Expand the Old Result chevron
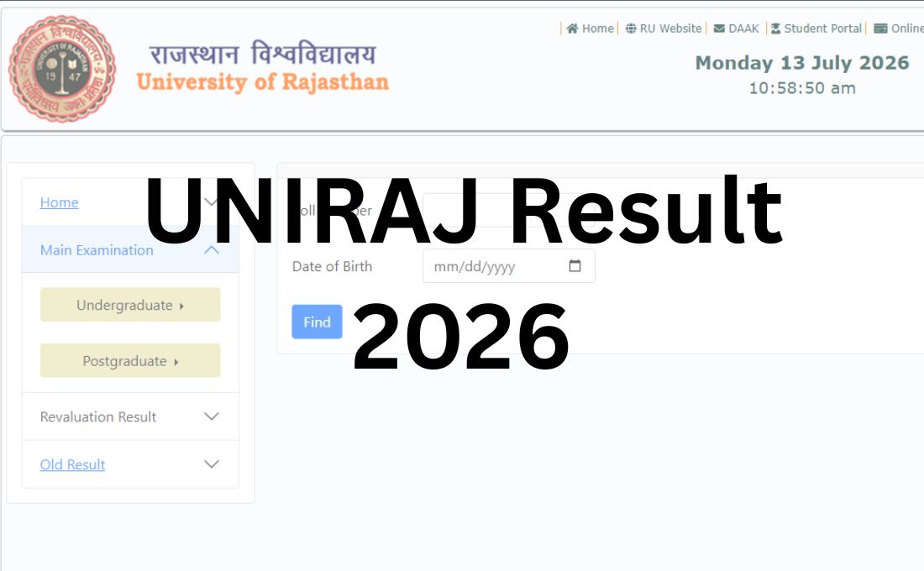The width and height of the screenshot is (924, 571). (x=211, y=464)
